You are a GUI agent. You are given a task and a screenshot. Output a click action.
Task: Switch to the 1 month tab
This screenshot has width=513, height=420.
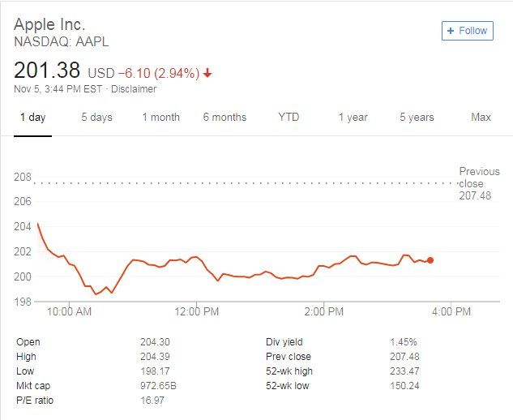(160, 118)
